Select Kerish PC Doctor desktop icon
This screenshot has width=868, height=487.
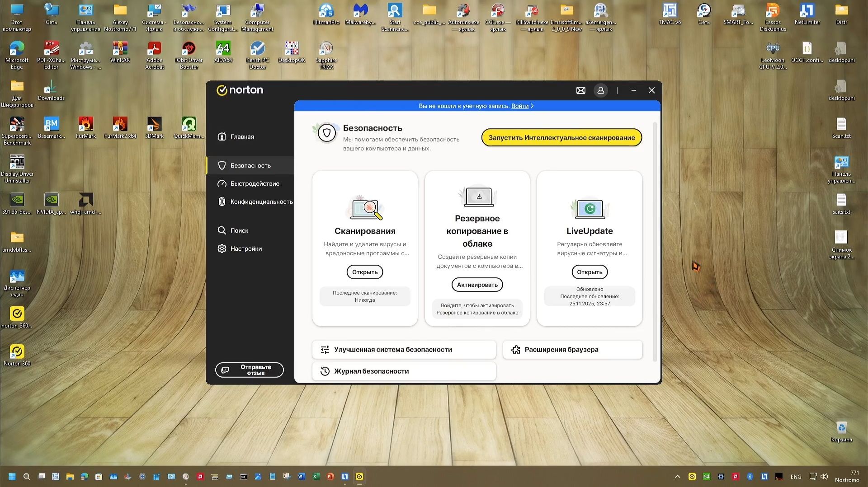click(x=258, y=55)
